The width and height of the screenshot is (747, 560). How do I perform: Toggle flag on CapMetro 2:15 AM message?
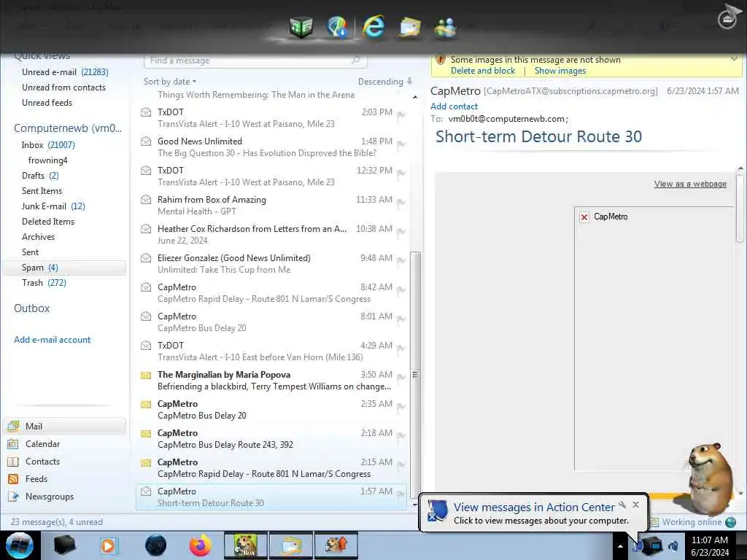click(401, 465)
